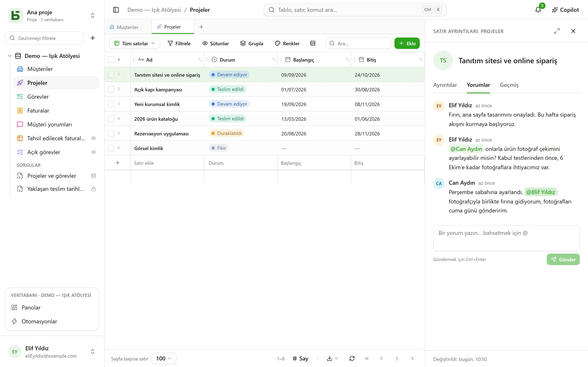Toggle the sidebar panel icon

(116, 10)
